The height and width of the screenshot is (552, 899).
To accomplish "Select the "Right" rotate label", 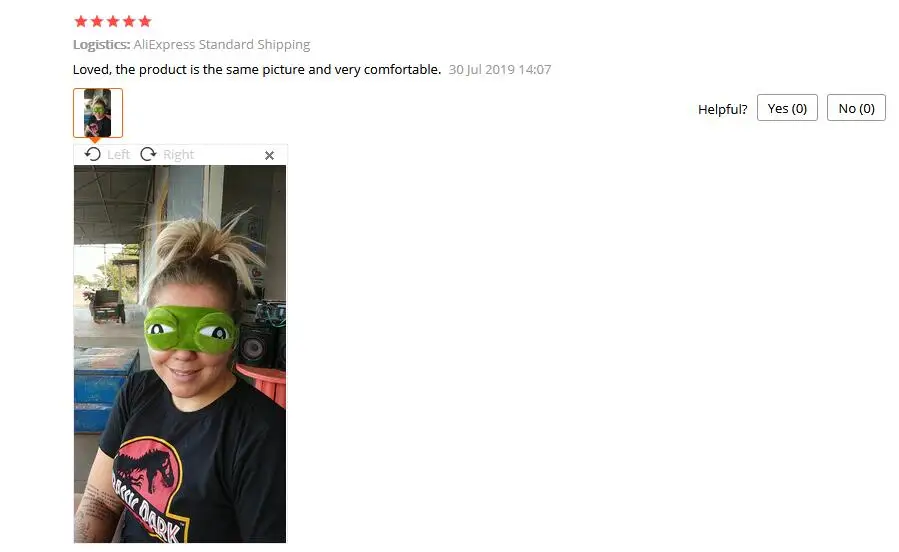I will click(178, 155).
